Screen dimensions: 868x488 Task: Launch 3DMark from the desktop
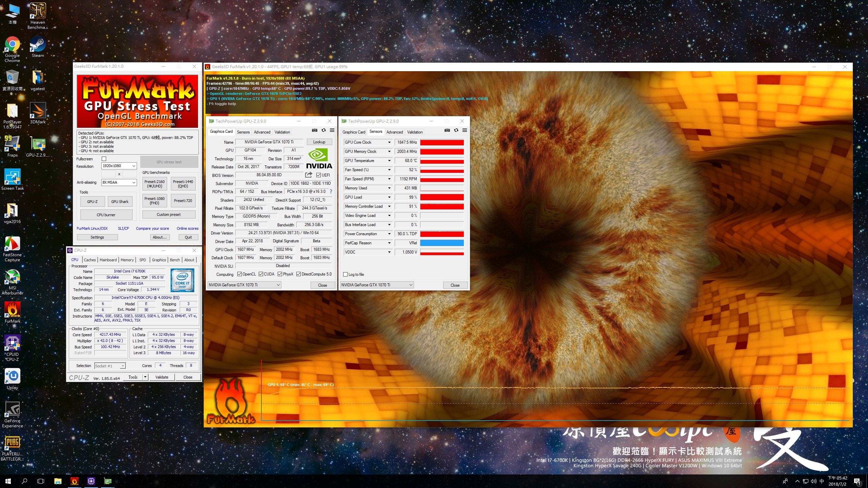38,114
